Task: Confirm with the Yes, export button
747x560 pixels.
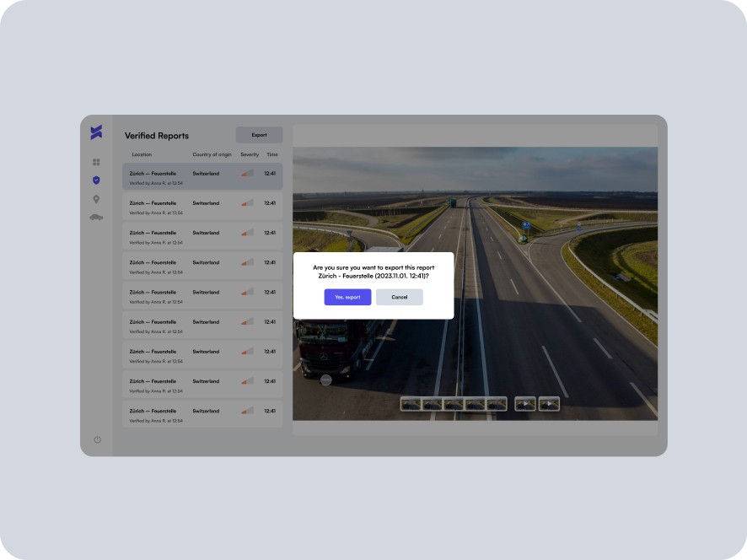Action: point(348,297)
